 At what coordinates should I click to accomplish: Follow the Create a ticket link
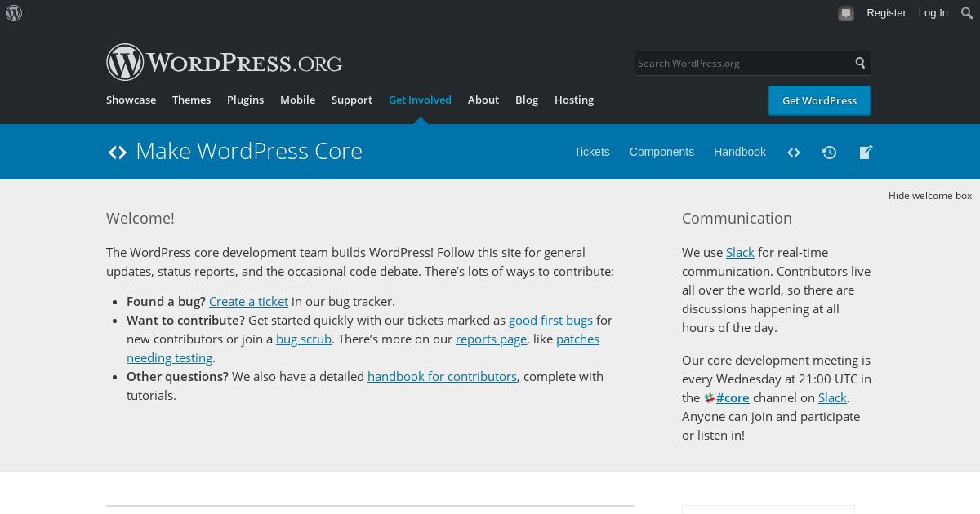tap(248, 301)
